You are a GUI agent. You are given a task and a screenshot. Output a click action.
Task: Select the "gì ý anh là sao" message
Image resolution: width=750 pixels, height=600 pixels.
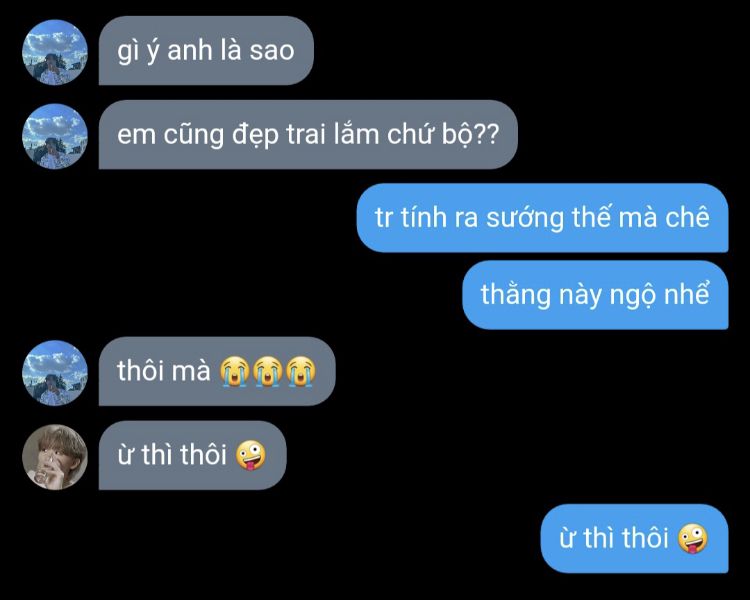206,51
